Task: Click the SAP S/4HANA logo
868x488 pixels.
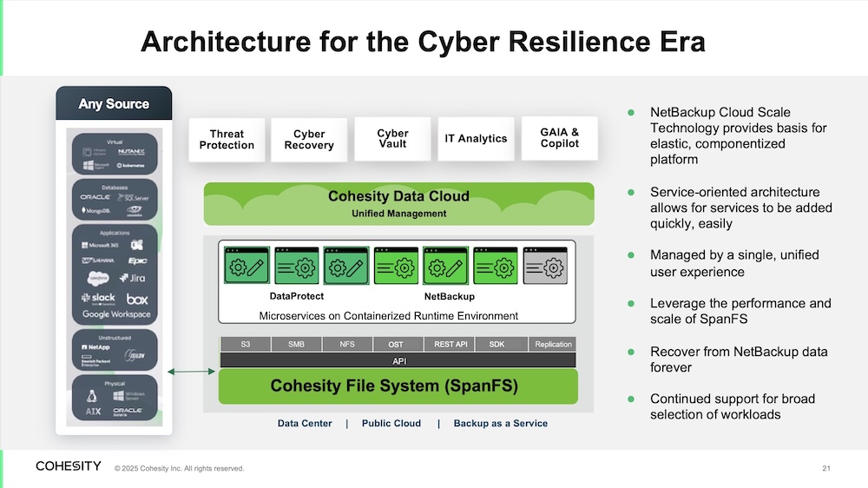Action: 97,260
